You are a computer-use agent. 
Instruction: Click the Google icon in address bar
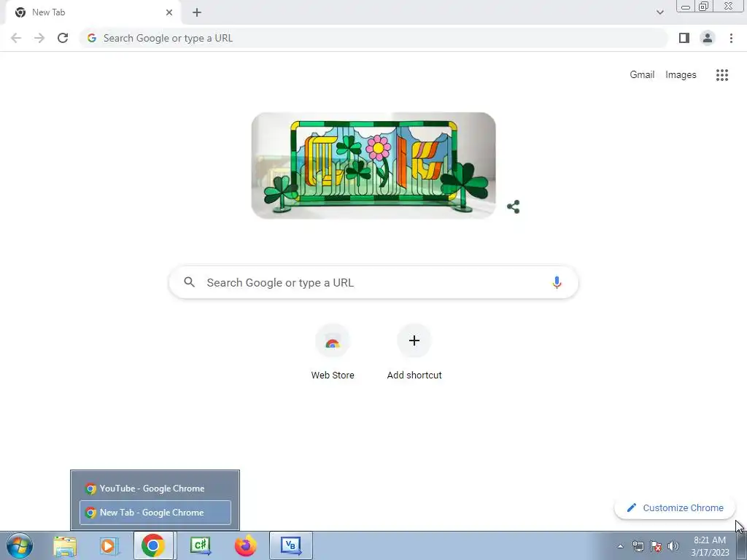pos(92,38)
